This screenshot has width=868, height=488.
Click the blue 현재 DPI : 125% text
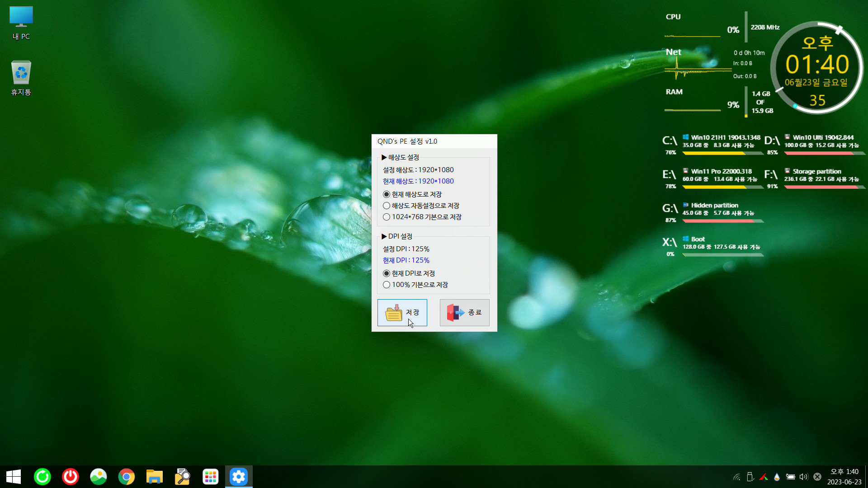pos(406,260)
